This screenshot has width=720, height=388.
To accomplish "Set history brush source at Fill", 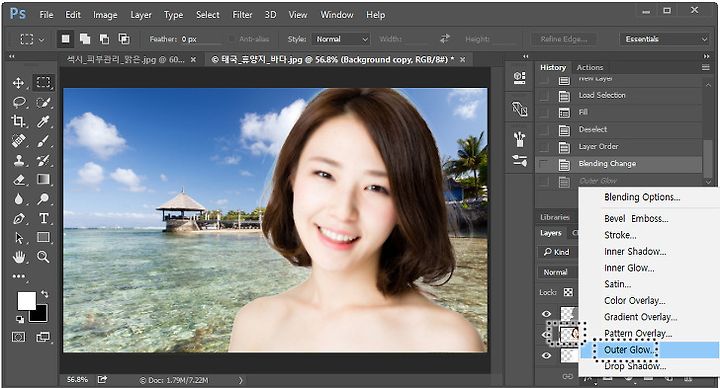I will pyautogui.click(x=544, y=112).
